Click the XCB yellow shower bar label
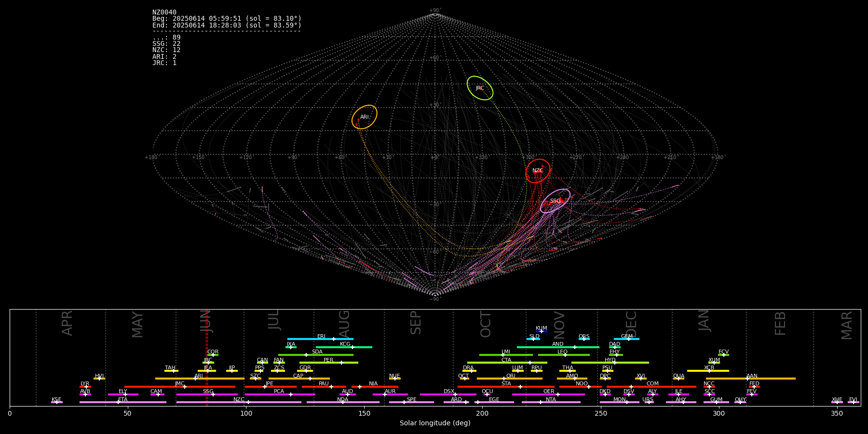Image resolution: width=868 pixels, height=434 pixels. (709, 368)
